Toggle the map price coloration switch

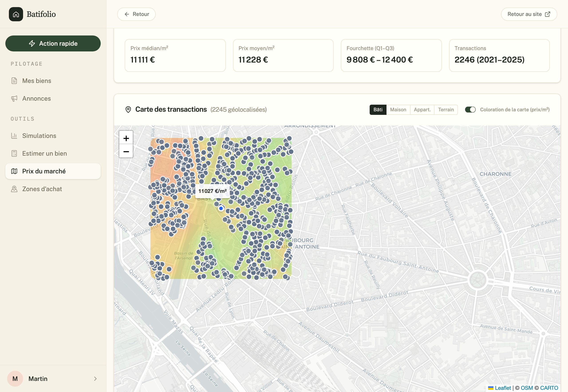[x=470, y=110]
